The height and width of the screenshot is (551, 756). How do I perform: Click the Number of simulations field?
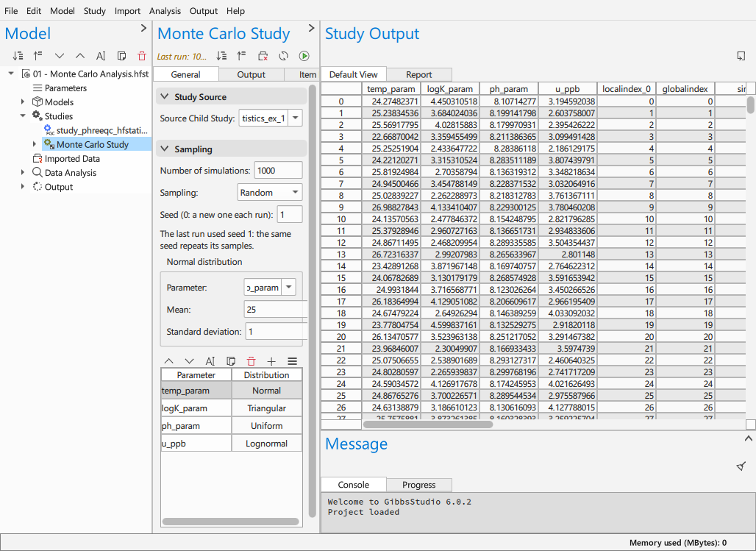[x=278, y=171]
